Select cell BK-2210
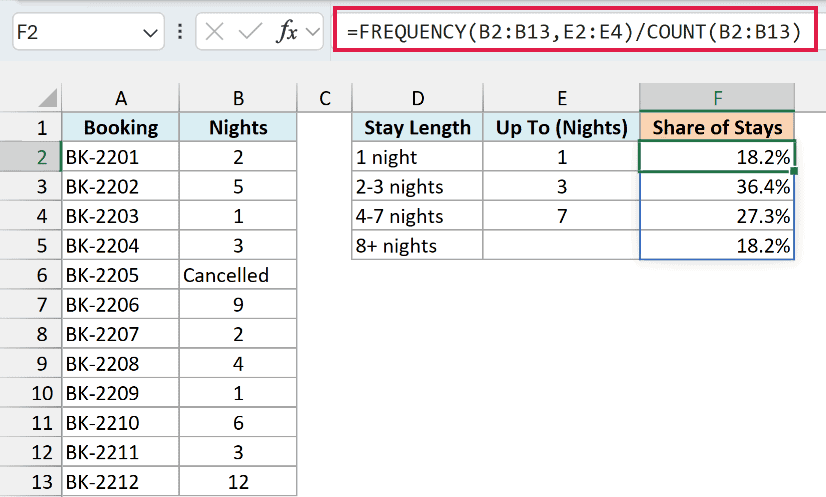Viewport: 826px width, 497px height. point(121,423)
